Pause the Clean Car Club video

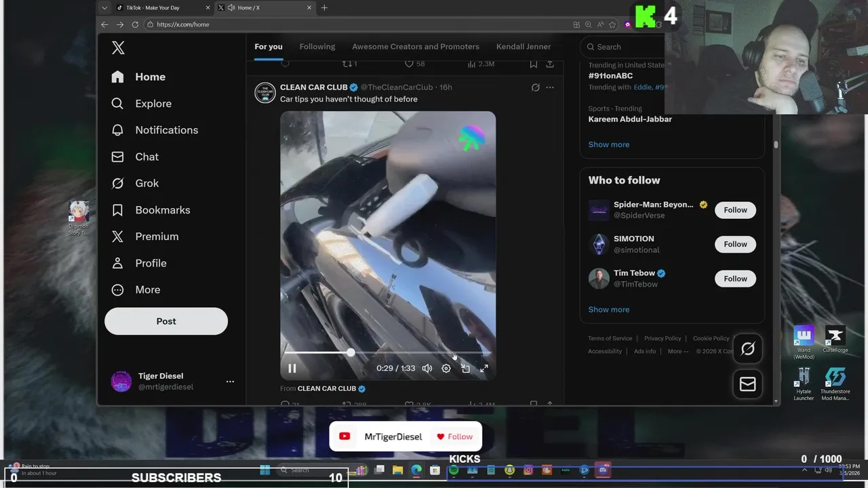click(292, 368)
